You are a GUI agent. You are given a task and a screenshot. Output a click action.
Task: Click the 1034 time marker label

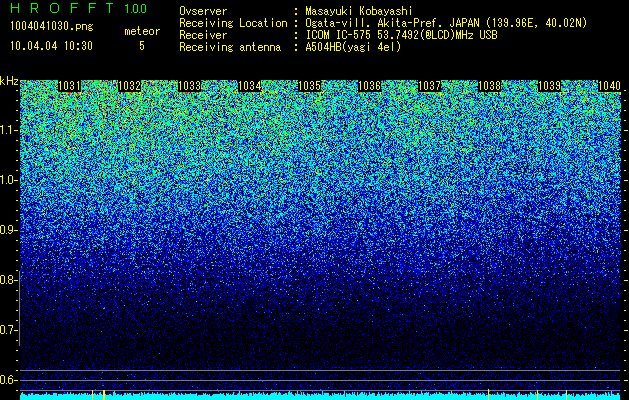(250, 86)
